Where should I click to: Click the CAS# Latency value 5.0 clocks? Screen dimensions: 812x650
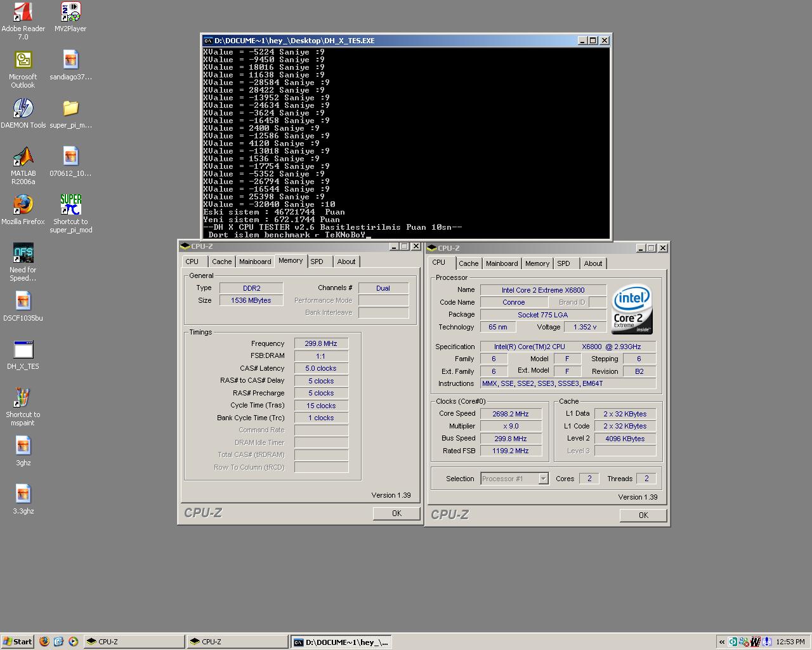coord(321,368)
